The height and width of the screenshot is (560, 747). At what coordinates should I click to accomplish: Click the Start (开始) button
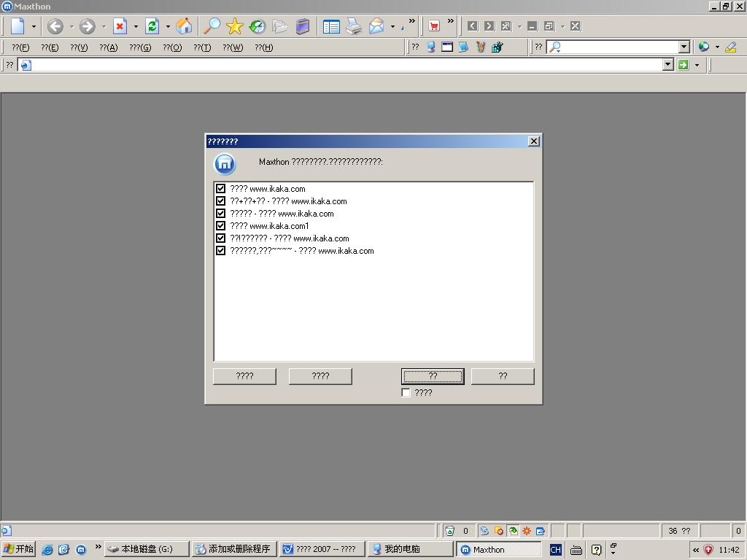click(18, 549)
